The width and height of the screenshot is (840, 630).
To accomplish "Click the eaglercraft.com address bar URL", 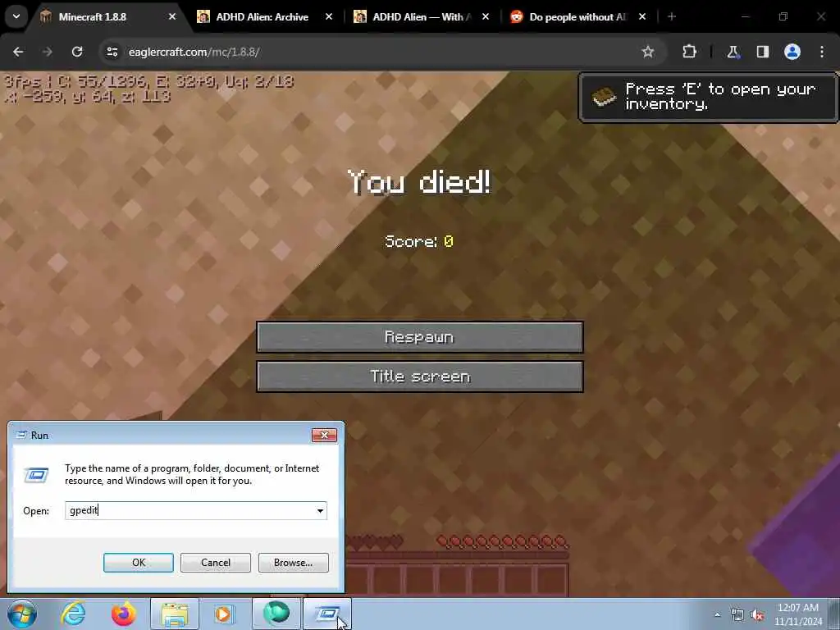I will (194, 52).
